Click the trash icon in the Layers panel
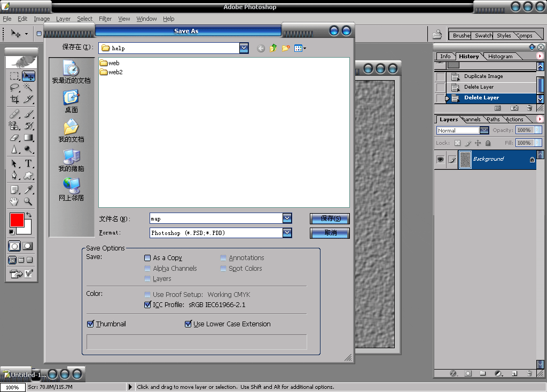 529,373
